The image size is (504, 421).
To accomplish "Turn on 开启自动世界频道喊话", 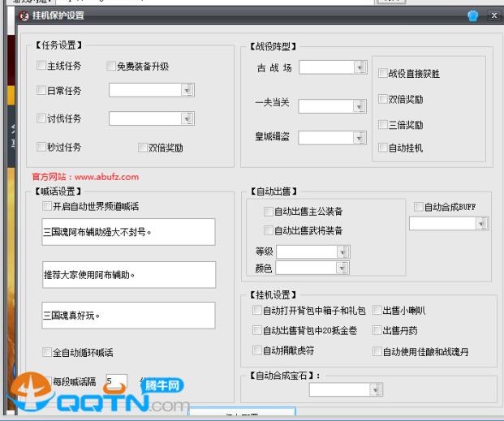I will [47, 206].
